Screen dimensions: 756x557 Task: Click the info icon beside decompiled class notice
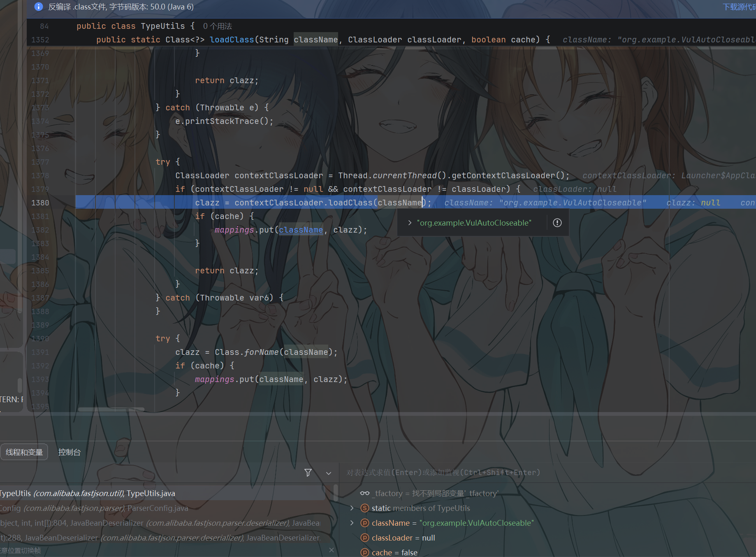pyautogui.click(x=38, y=7)
